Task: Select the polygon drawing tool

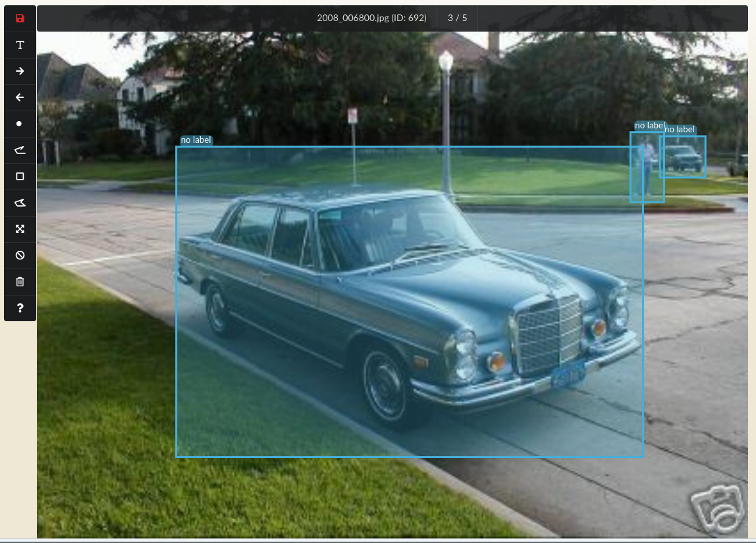Action: 20,203
